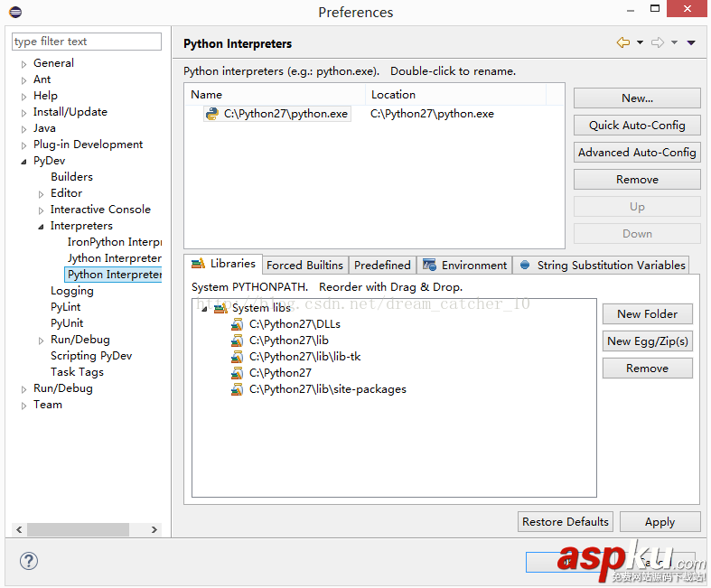Expand the Ant tree node

[x=23, y=80]
